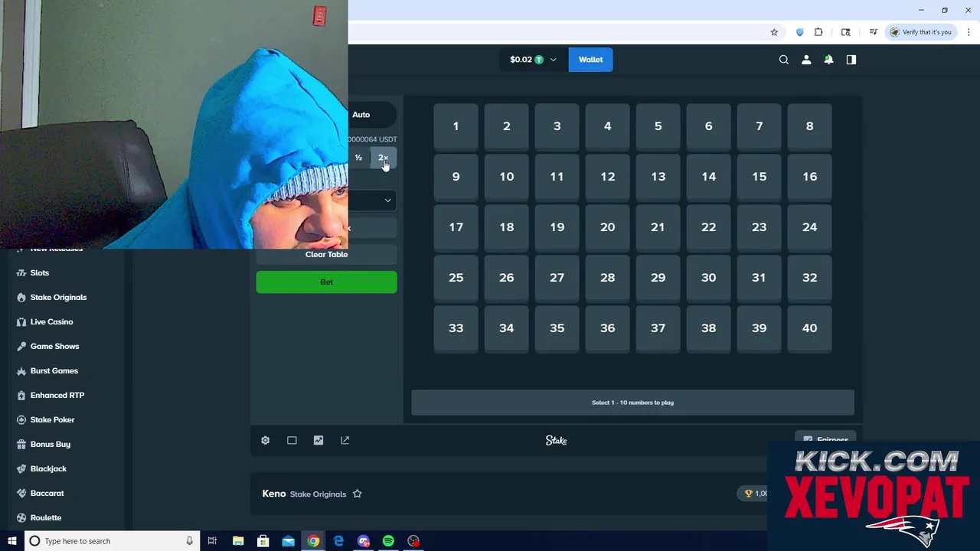Screen dimensions: 980x551
Task: Open the Stake search magnifier
Action: (783, 60)
